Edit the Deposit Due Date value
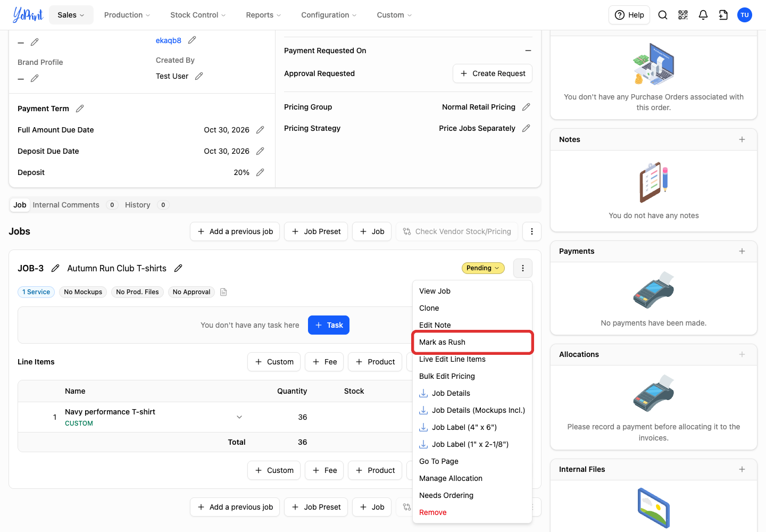 pyautogui.click(x=260, y=151)
